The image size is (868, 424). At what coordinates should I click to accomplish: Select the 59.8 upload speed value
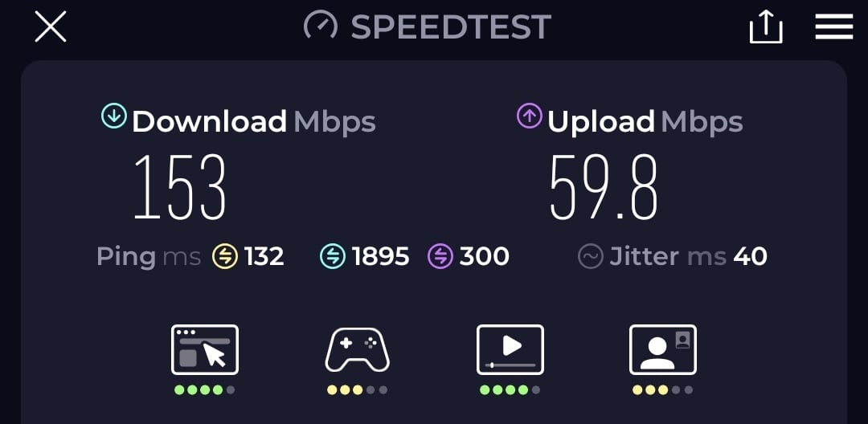604,187
